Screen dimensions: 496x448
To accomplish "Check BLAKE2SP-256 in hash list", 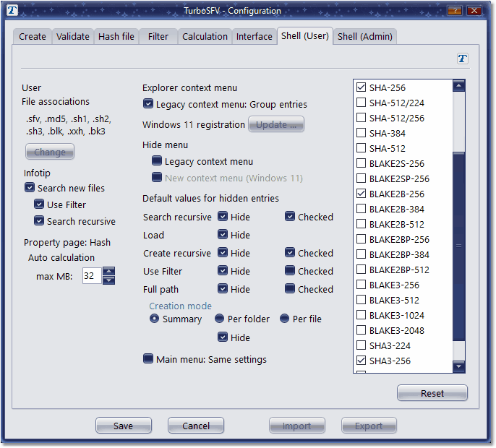I will pyautogui.click(x=361, y=178).
